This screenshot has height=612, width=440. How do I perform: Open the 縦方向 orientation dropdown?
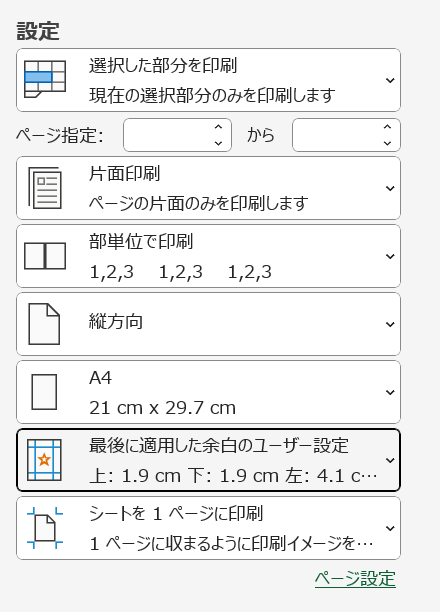[390, 324]
